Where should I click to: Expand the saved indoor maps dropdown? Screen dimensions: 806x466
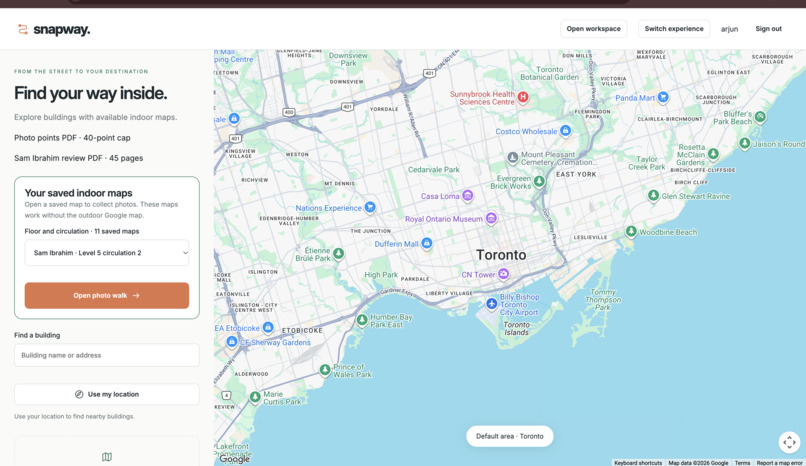point(107,253)
